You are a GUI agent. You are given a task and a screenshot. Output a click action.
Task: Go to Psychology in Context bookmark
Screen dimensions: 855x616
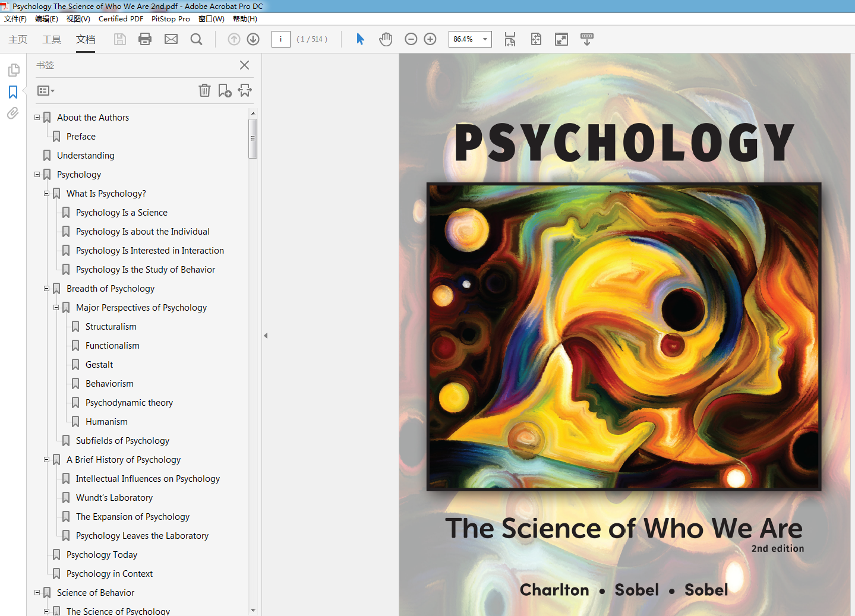109,574
